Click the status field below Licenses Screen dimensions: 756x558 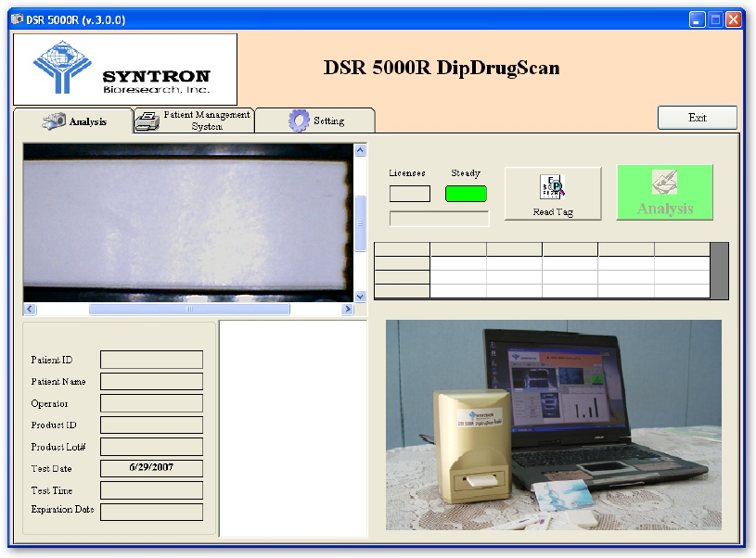coord(440,219)
